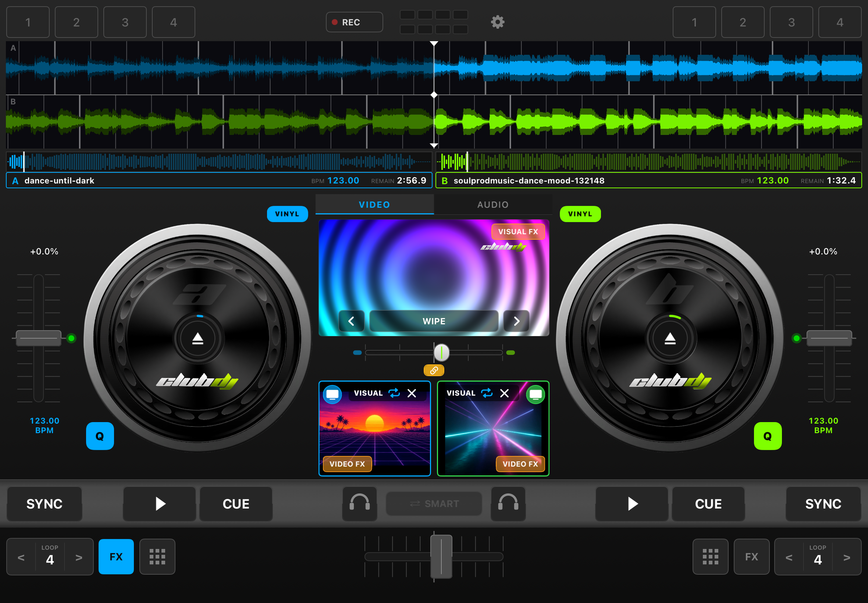868x603 pixels.
Task: Jump in deck A overview waveform
Action: pos(219,162)
